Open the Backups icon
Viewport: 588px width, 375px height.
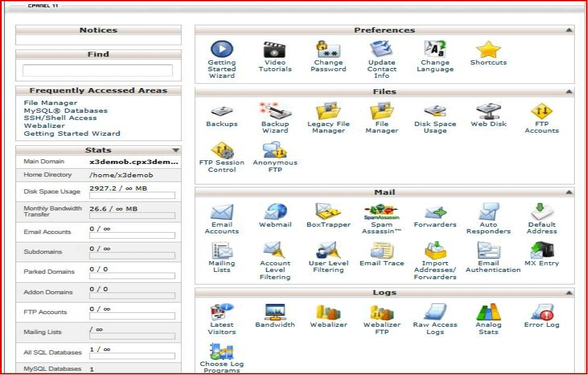pyautogui.click(x=221, y=111)
